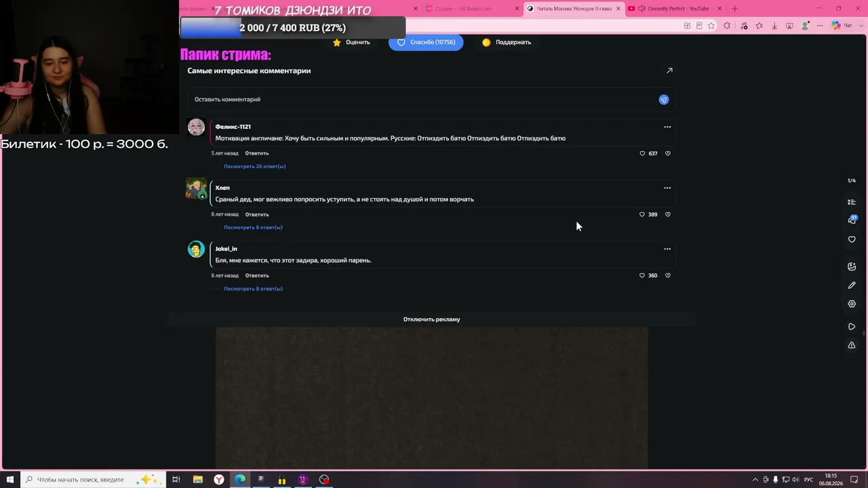Reply to Феликс-1121's comment via Ответить
Viewport: 868px width, 488px height.
[257, 153]
